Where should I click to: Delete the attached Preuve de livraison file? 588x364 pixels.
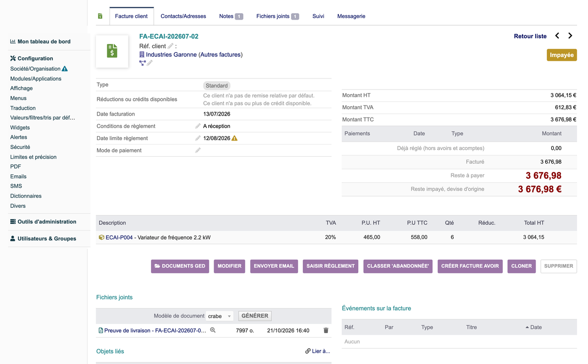pos(326,331)
